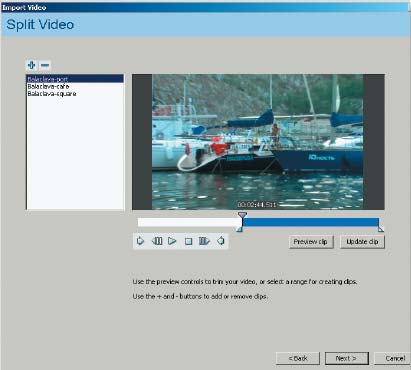Screen dimensions: 411x370
Task: Select the Balaclava-port clip
Action: click(75, 79)
